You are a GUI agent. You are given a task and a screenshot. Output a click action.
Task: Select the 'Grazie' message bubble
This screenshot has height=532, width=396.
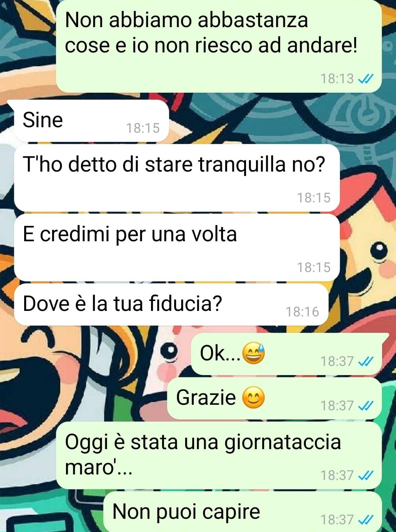point(275,398)
